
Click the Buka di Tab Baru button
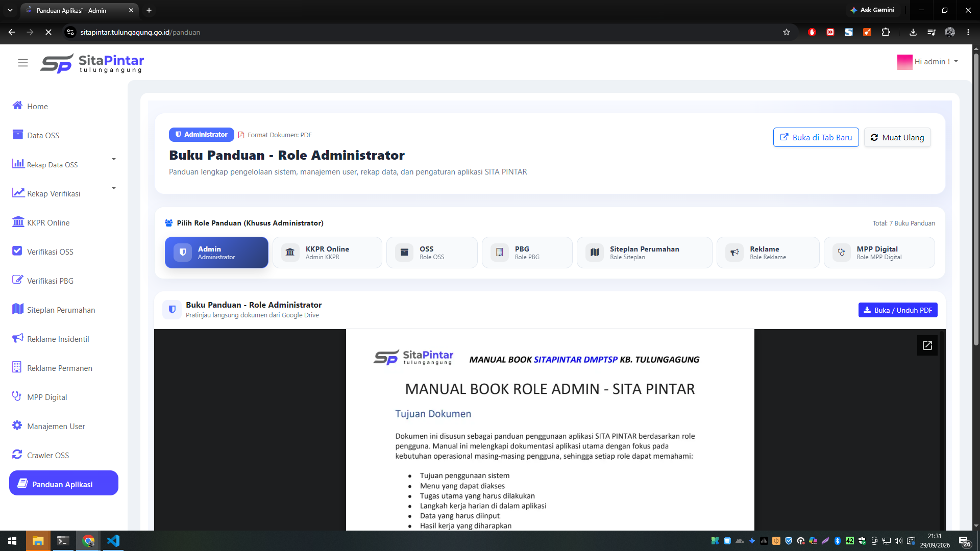816,137
